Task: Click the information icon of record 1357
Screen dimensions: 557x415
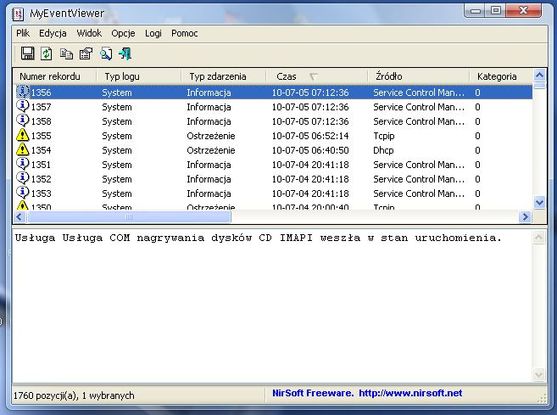Action: [22, 106]
